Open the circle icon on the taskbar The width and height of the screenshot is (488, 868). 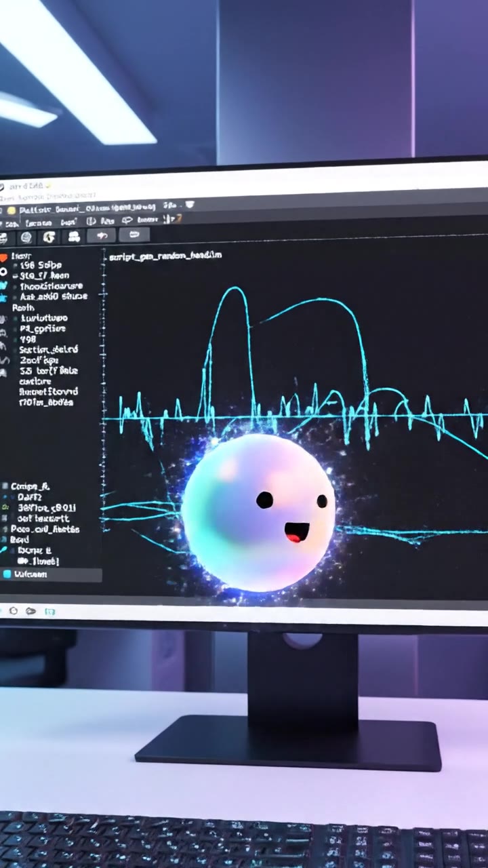(x=13, y=611)
